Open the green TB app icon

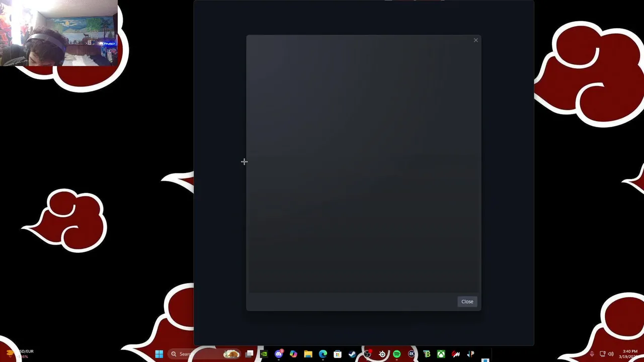[427, 354]
